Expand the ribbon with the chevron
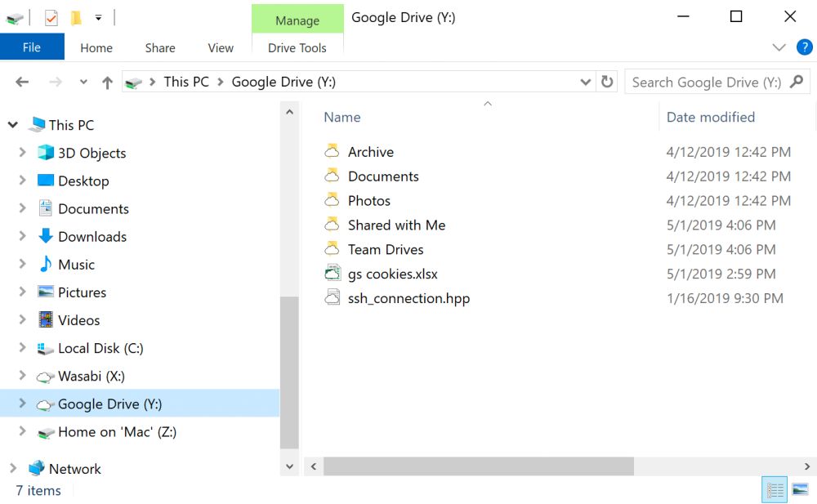Image resolution: width=817 pixels, height=504 pixels. [779, 47]
